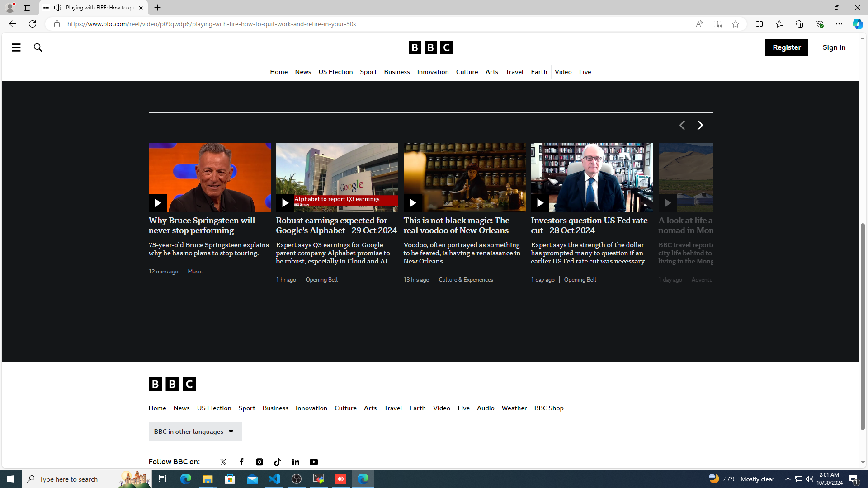This screenshot has width=868, height=488.
Task: Play the Bruce Springsteen video
Action: pyautogui.click(x=157, y=203)
